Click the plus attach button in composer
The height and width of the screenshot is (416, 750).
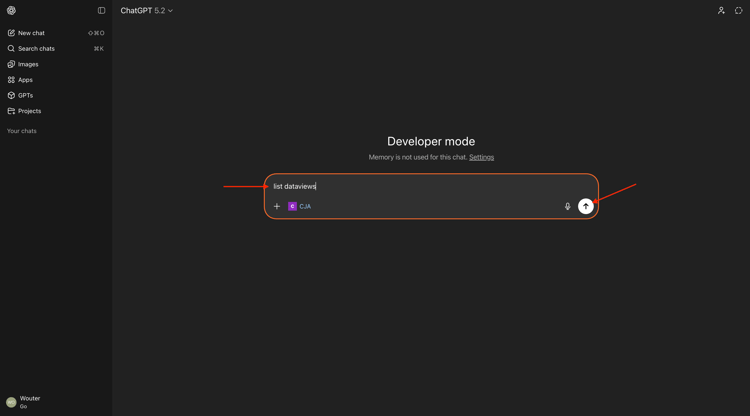point(276,207)
